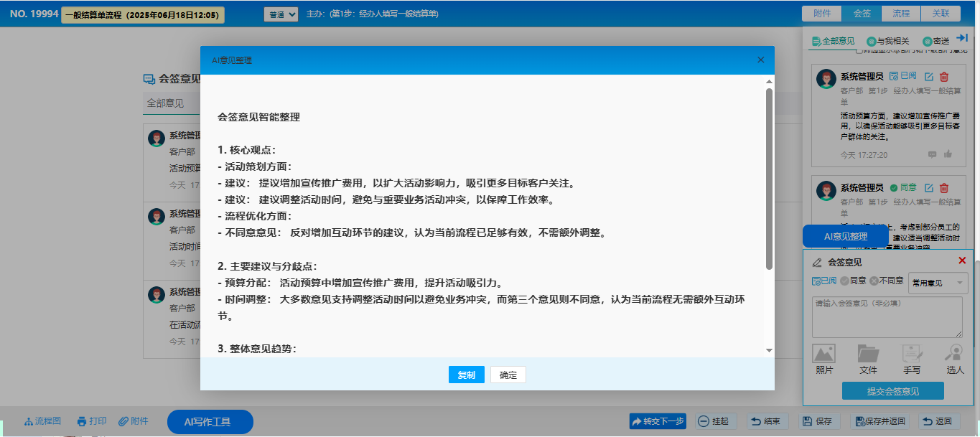This screenshot has width=980, height=437.
Task: Delete first comment using red trash icon
Action: (944, 77)
